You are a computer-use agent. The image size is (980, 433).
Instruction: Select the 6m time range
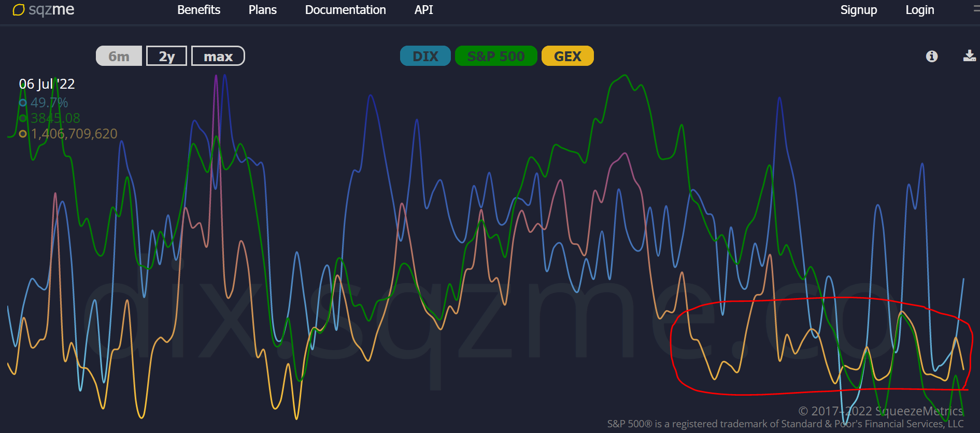point(119,56)
